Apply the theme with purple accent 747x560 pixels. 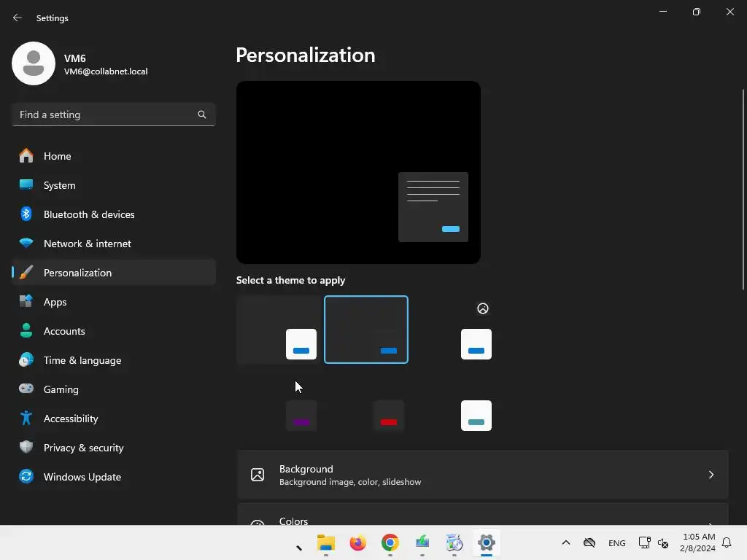(x=279, y=401)
